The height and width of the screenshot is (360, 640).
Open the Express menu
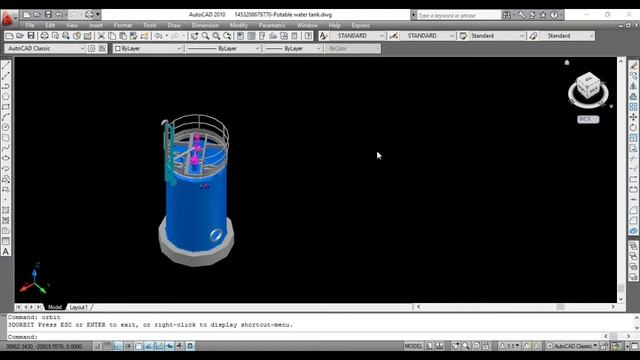(360, 25)
